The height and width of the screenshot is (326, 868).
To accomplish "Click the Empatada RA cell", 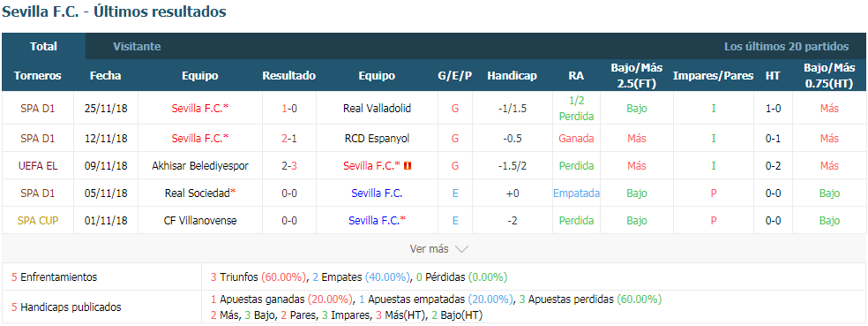I will (x=576, y=193).
